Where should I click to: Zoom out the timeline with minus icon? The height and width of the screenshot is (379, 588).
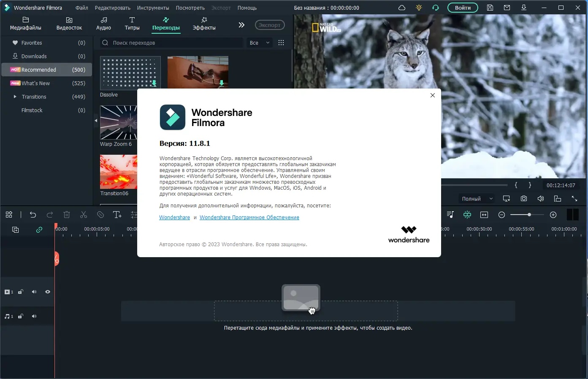(x=501, y=215)
